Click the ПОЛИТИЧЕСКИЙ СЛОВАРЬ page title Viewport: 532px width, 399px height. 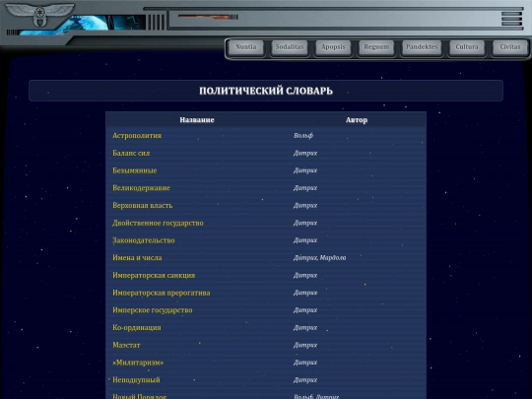[x=266, y=91]
